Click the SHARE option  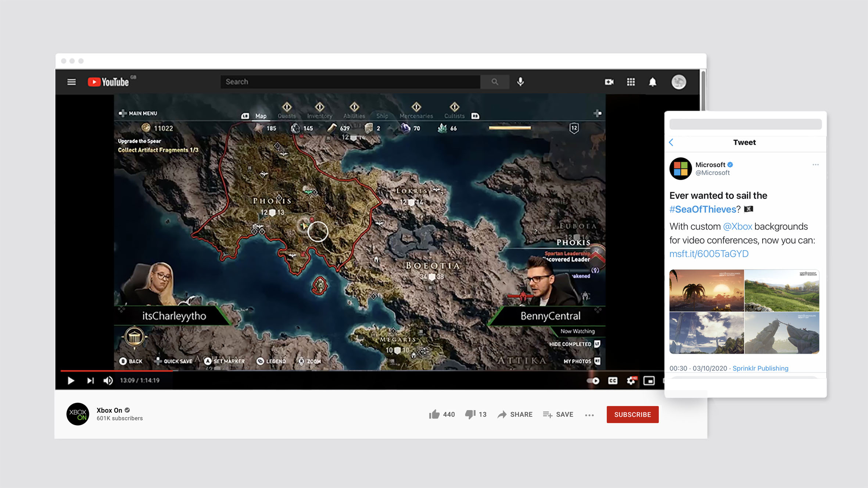point(515,415)
